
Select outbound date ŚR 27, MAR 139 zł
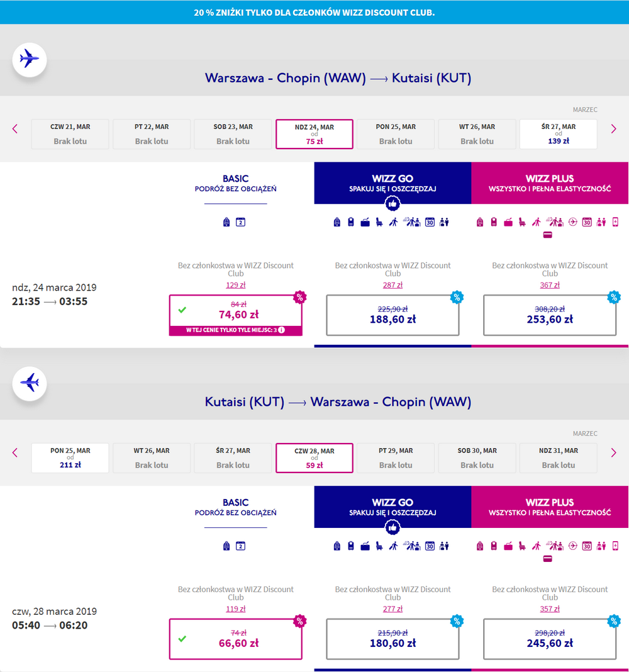559,134
